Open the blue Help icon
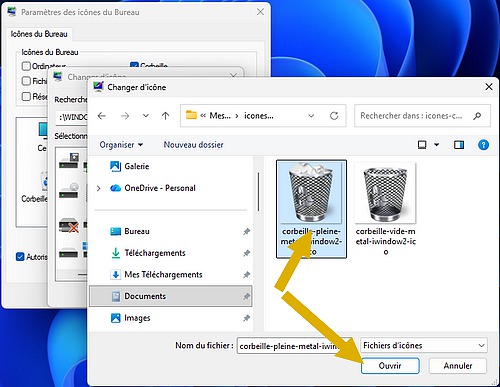The height and width of the screenshot is (387, 500). 483,145
